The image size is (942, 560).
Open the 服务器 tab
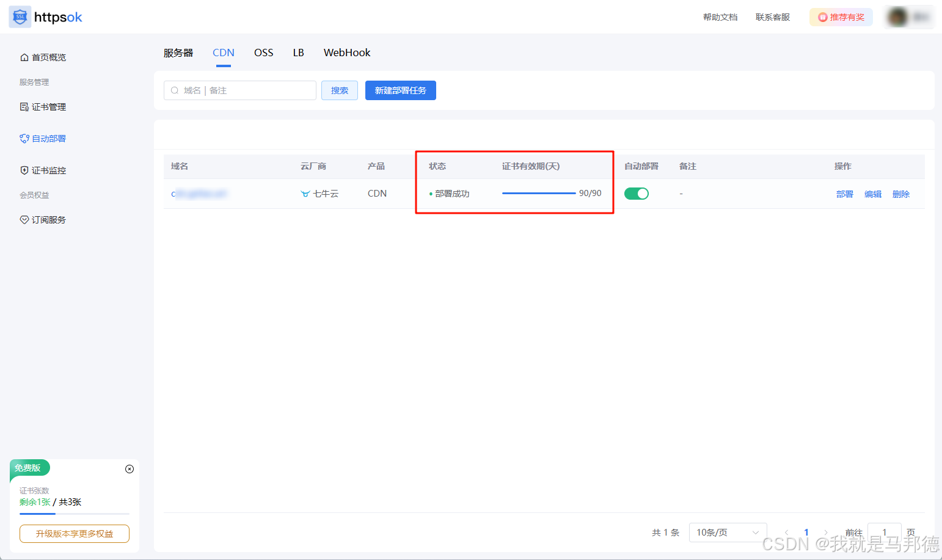(x=178, y=53)
